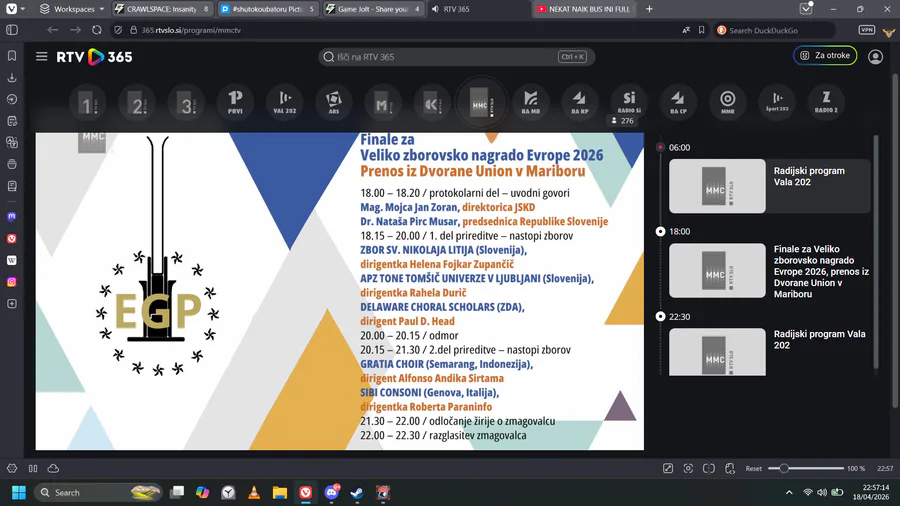Toggle the VPN button
The width and height of the screenshot is (900, 506).
866,30
